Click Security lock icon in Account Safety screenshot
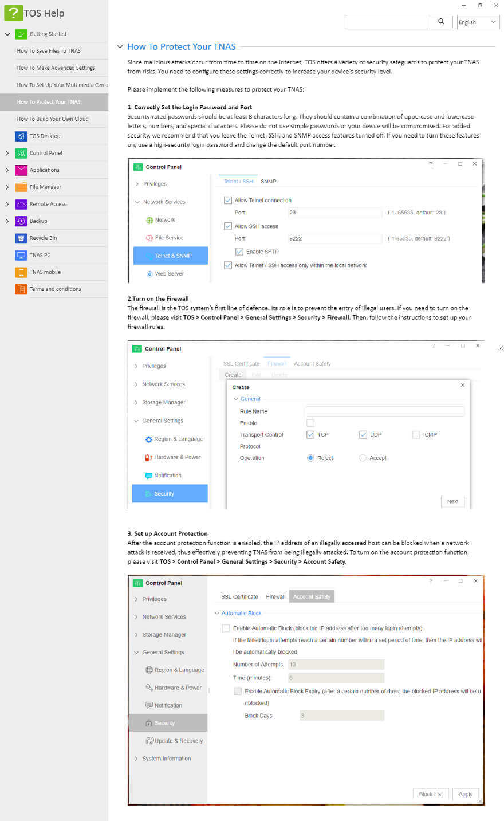 tap(149, 723)
